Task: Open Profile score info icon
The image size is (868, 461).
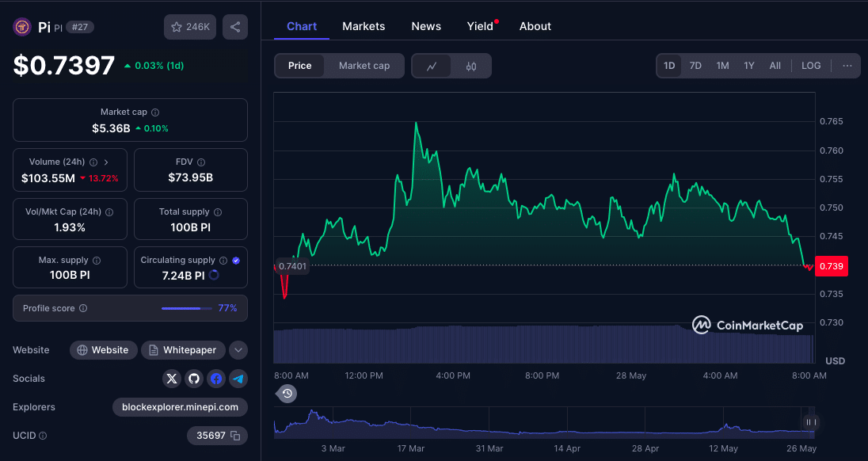Action: click(x=83, y=308)
